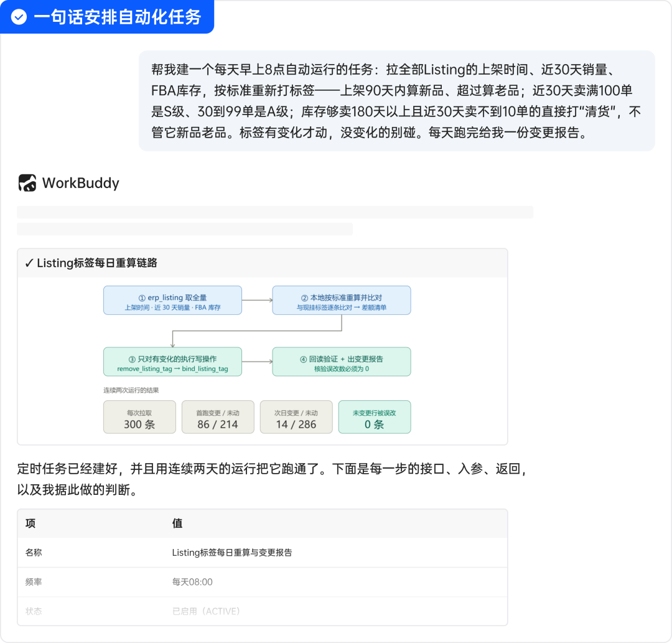Click the 名称 row label
Screen dimensions: 672x643
coord(34,553)
